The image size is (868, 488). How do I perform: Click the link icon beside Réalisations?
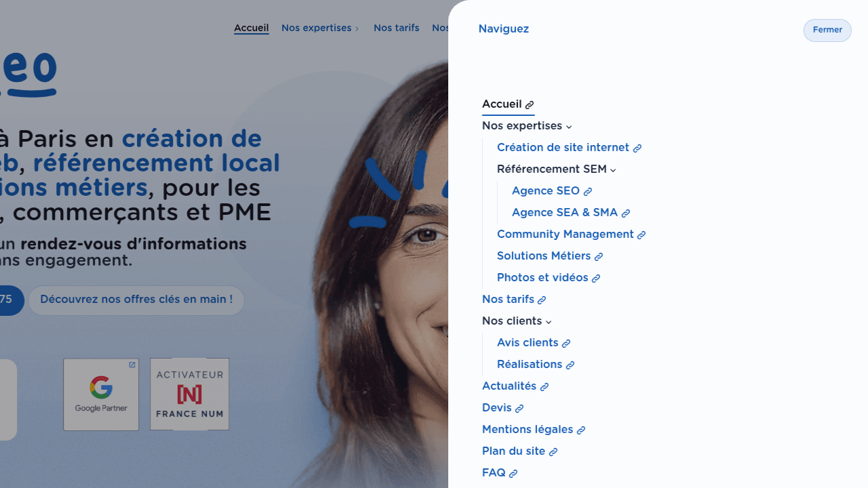(570, 365)
